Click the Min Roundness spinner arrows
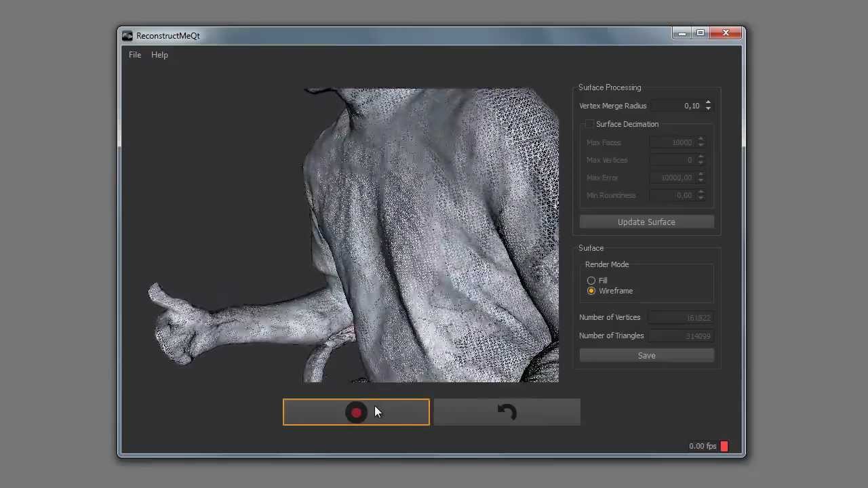 tap(701, 195)
